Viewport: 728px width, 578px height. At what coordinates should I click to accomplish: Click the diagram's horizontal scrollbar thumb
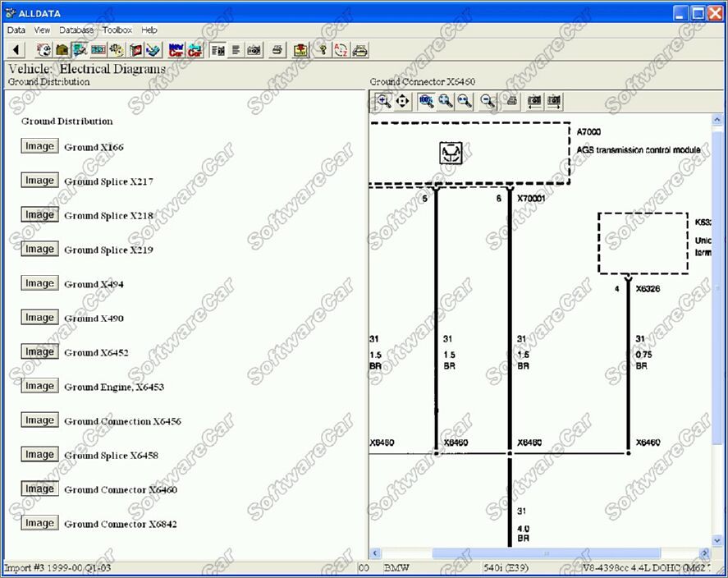click(x=546, y=553)
